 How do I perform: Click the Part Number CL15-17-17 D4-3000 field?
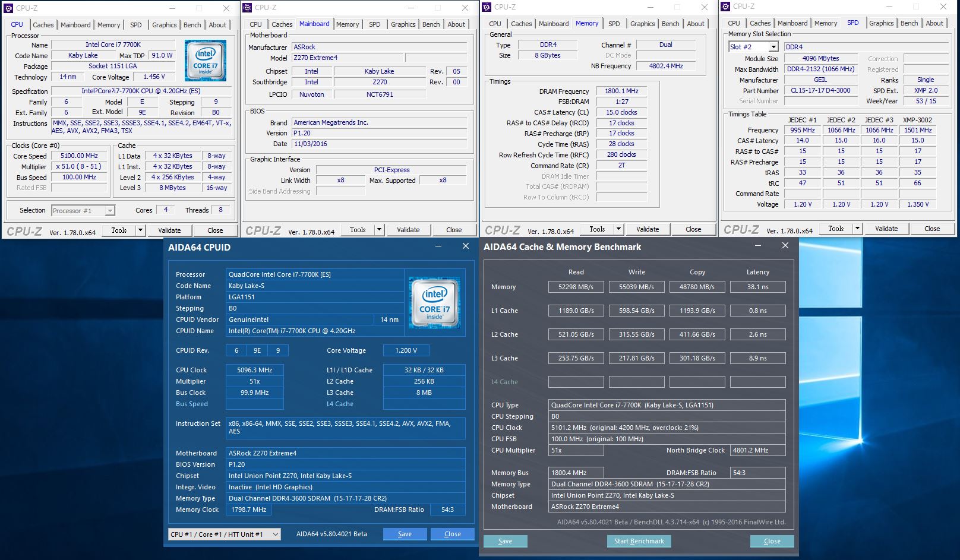click(820, 91)
